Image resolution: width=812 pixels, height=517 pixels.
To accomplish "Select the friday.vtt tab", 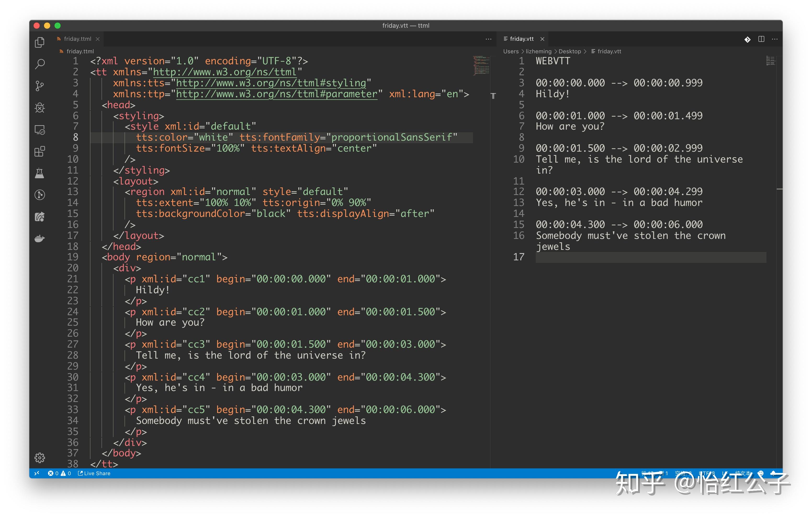I will click(x=522, y=39).
